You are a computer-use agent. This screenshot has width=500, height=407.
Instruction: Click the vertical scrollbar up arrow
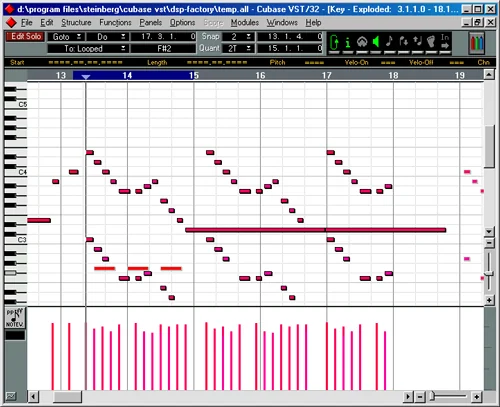pyautogui.click(x=489, y=74)
